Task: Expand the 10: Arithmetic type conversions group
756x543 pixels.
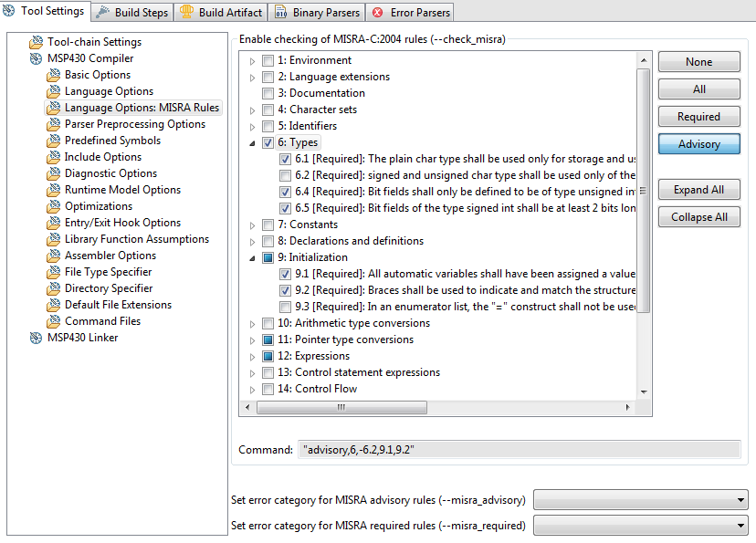Action: 252,324
